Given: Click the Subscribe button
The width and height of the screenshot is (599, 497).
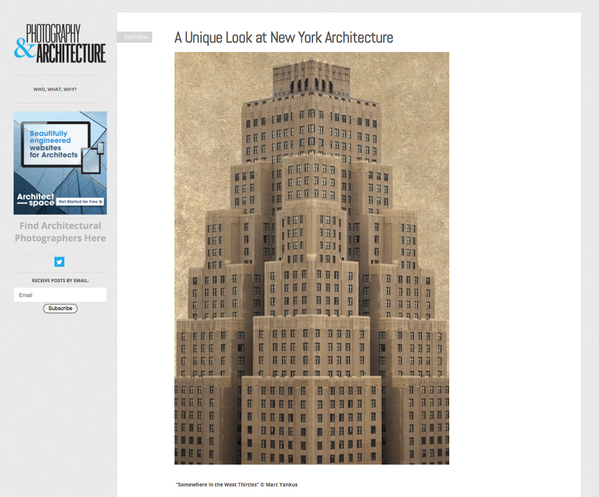Looking at the screenshot, I should (x=60, y=308).
